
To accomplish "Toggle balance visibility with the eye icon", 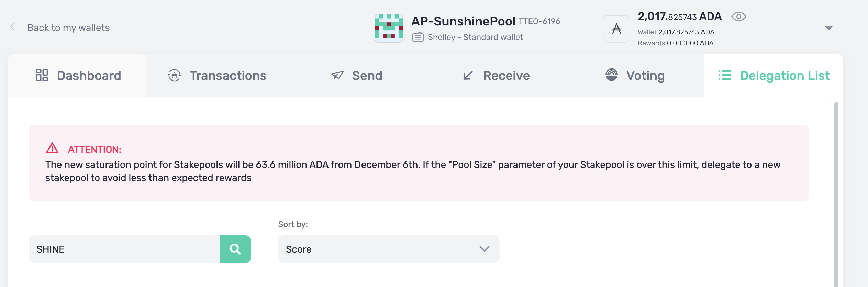I will (738, 17).
